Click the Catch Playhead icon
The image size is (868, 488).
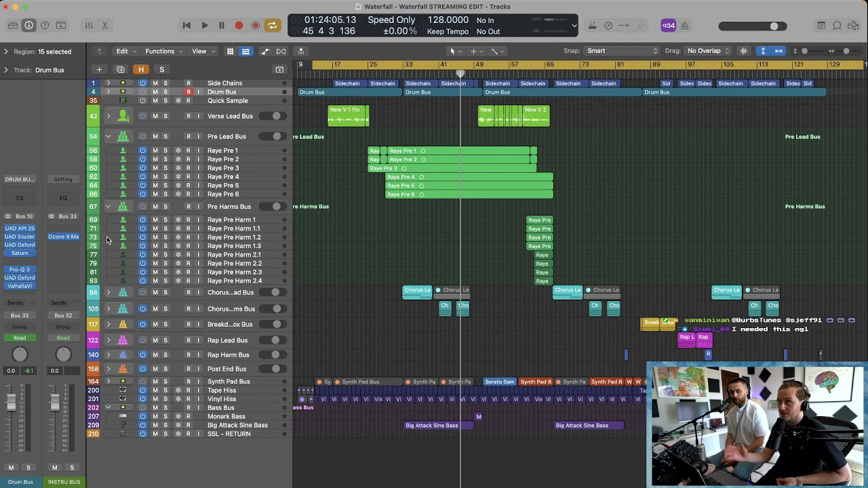301,52
